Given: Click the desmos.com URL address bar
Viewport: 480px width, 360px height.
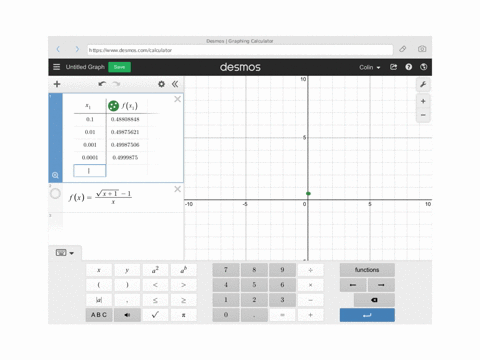Looking at the screenshot, I should pyautogui.click(x=240, y=50).
